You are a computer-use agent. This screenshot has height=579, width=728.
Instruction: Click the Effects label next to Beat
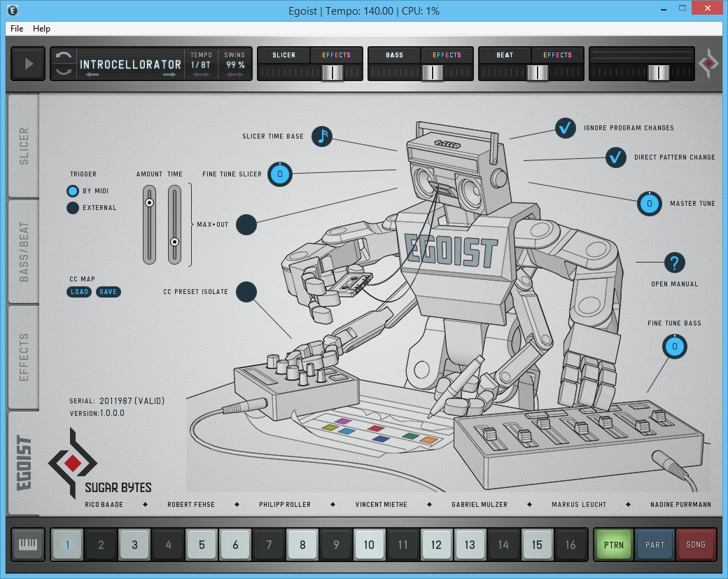(x=557, y=55)
